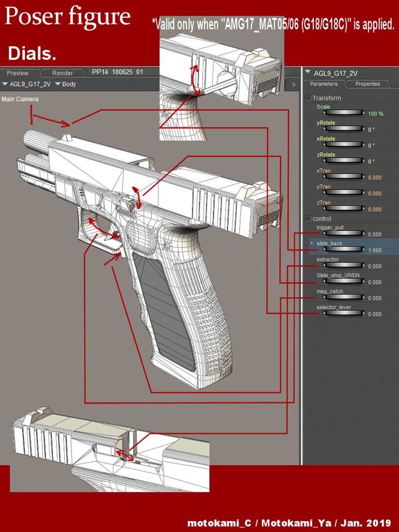Select the mag_catch parameter label

coord(330,291)
